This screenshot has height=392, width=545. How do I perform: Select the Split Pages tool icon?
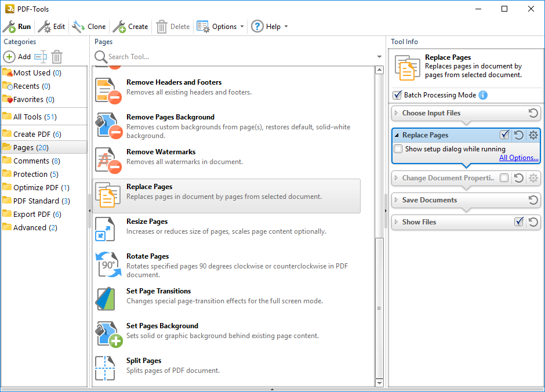pos(108,368)
